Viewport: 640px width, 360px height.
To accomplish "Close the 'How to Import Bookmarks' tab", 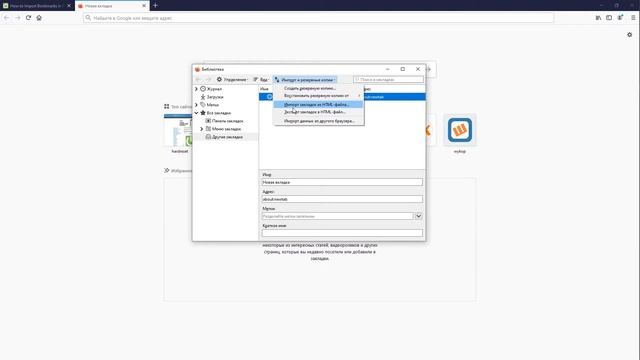I will click(69, 6).
